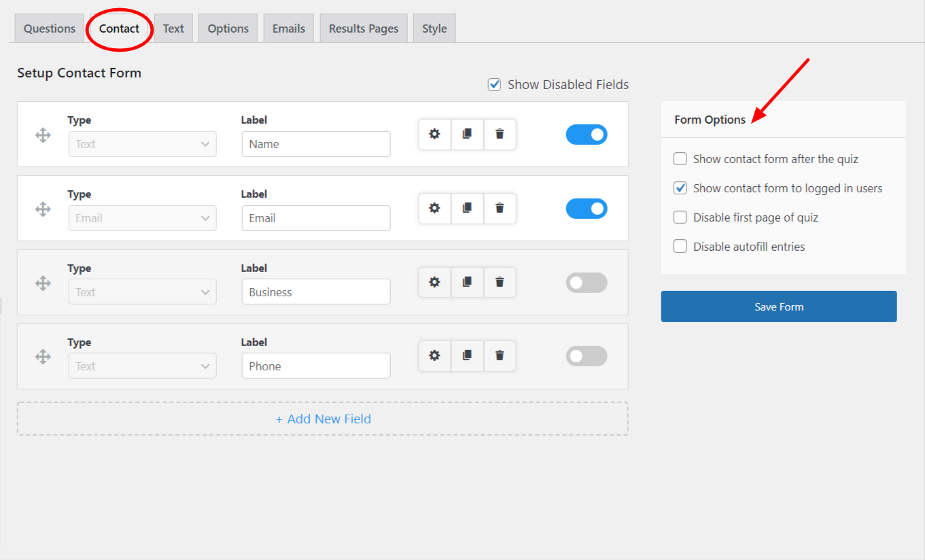The height and width of the screenshot is (560, 925).
Task: Open settings gear for Name field
Action: (434, 134)
